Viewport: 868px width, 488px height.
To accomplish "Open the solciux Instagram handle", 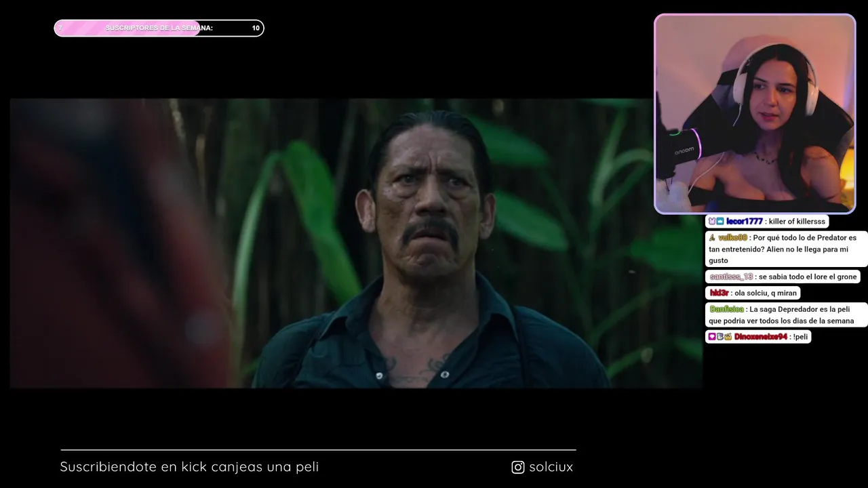I will [x=551, y=467].
